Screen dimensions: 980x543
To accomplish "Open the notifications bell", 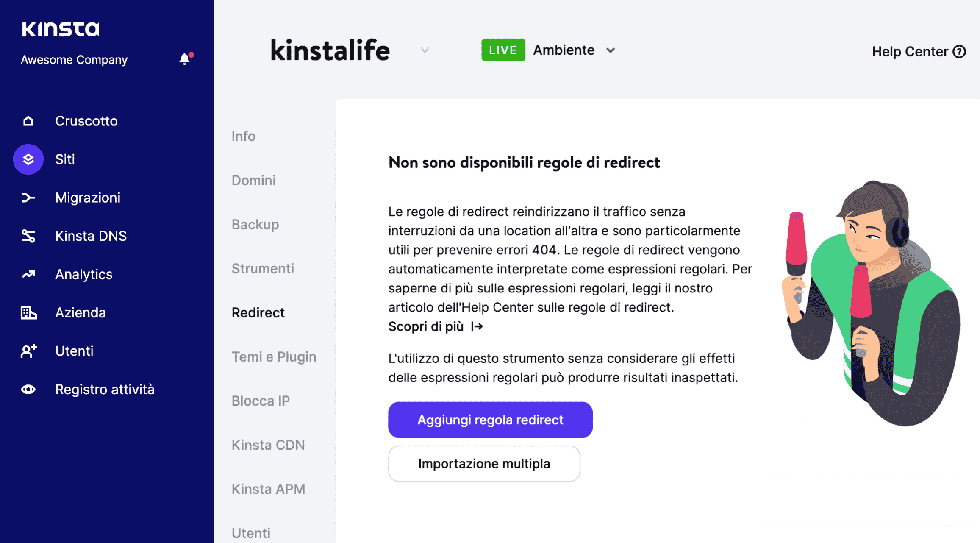I will (x=185, y=59).
